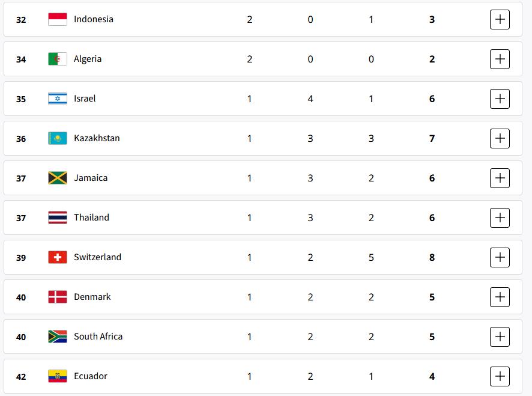Image resolution: width=532 pixels, height=396 pixels.
Task: Expand Switzerland medal details
Action: click(500, 257)
